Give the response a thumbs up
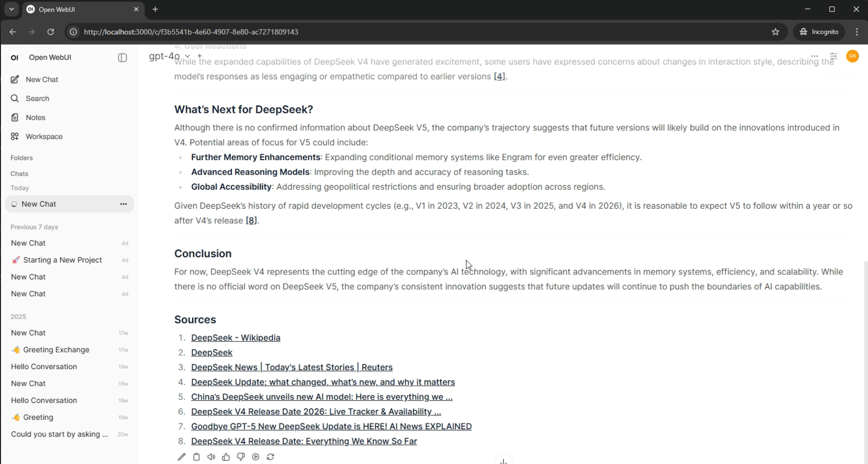The width and height of the screenshot is (868, 464). (226, 457)
